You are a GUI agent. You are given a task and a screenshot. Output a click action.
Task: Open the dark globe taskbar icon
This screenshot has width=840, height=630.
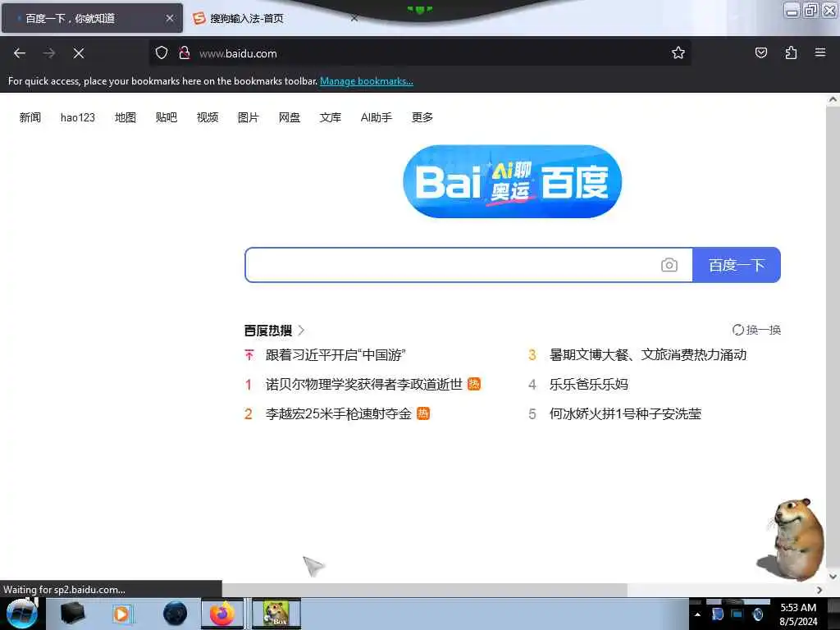176,614
